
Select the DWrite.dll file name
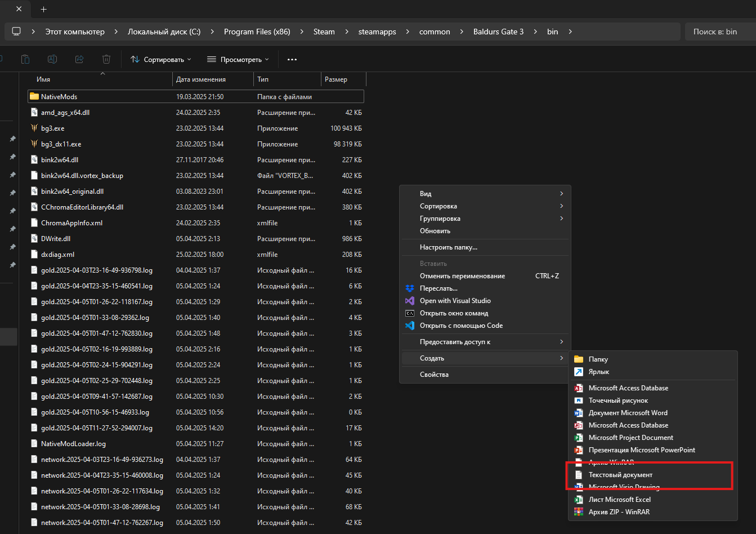56,239
